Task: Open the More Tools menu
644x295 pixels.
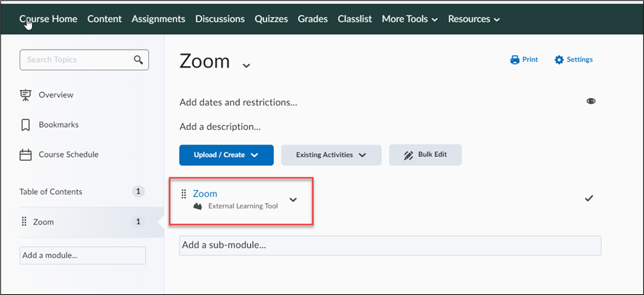Action: tap(409, 19)
